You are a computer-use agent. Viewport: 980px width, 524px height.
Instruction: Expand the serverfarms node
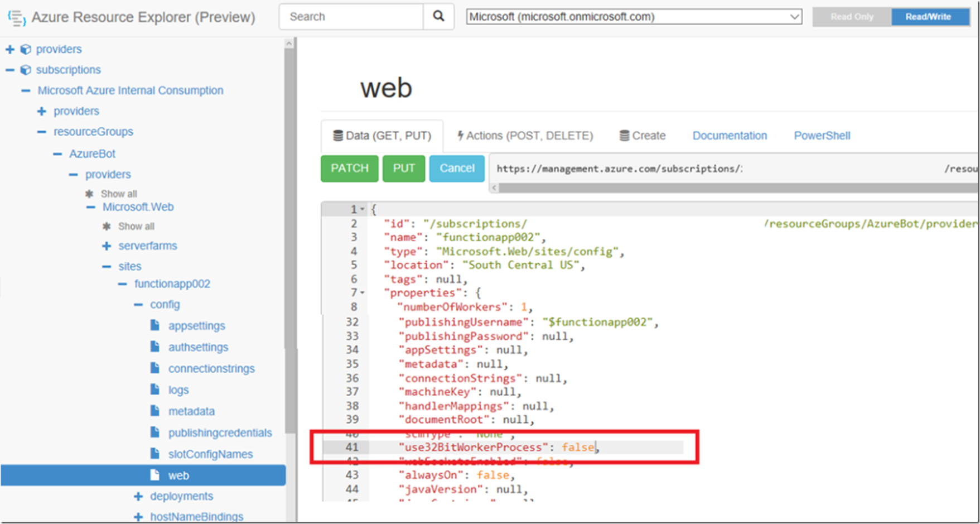[x=107, y=246]
